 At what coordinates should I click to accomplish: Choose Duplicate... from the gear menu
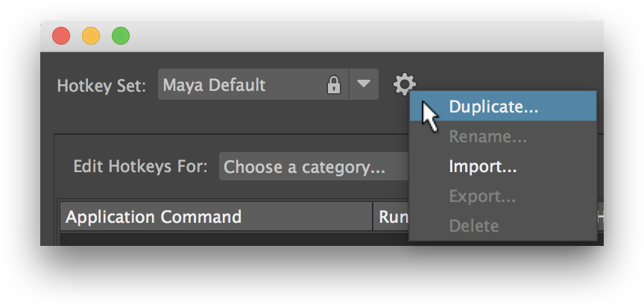click(x=493, y=107)
